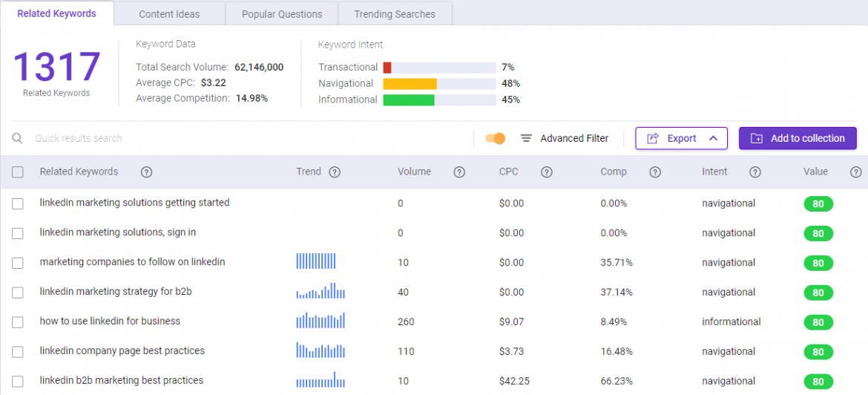The width and height of the screenshot is (868, 395).
Task: Click the 66.23% competition value
Action: [617, 381]
